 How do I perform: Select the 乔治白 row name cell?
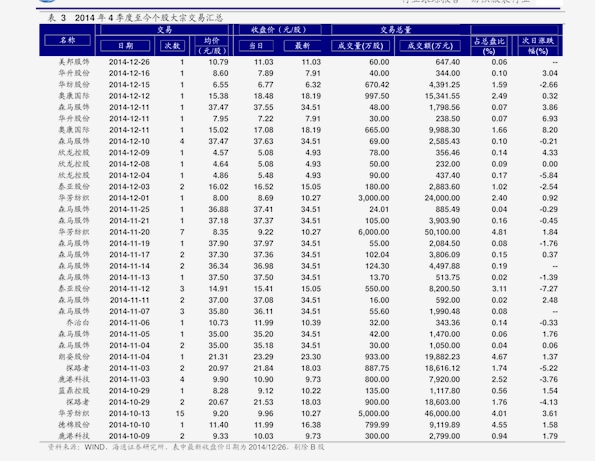(x=78, y=323)
